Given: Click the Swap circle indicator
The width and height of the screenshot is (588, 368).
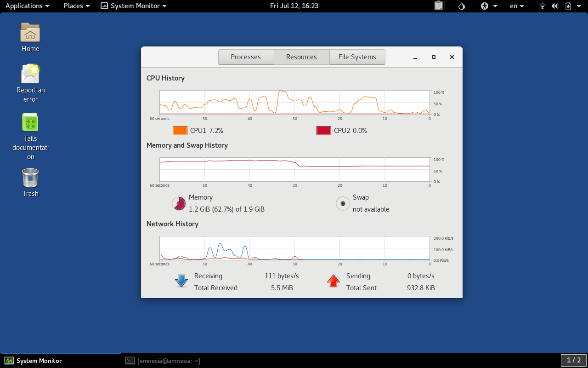Looking at the screenshot, I should [343, 203].
